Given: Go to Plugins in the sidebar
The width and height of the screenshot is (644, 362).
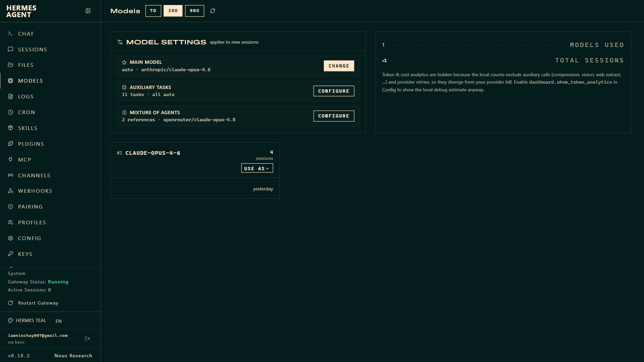Looking at the screenshot, I should click(50, 144).
